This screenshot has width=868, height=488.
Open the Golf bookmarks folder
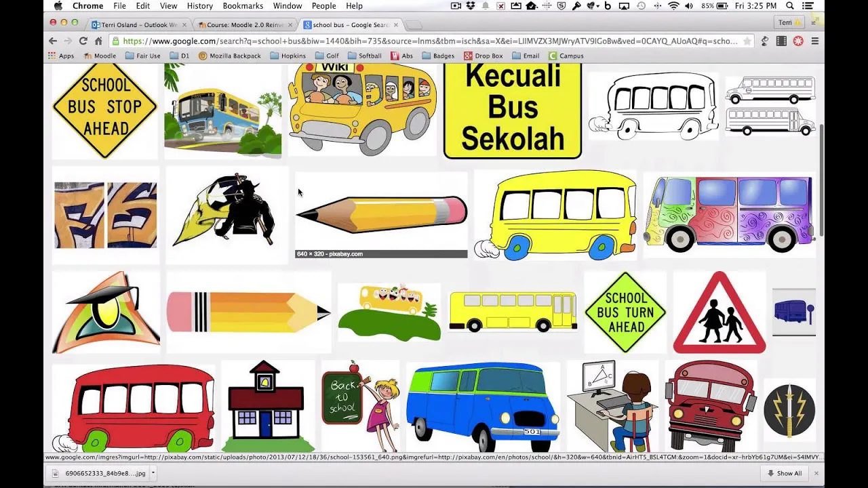(327, 56)
